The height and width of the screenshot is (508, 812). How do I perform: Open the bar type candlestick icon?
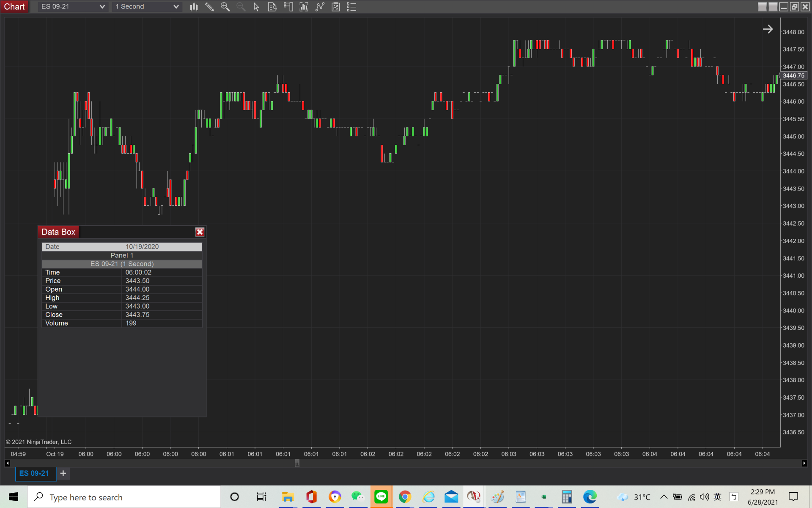(x=194, y=7)
